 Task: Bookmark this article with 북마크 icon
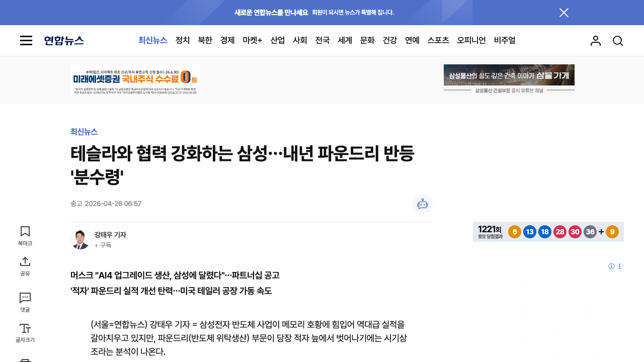tap(25, 236)
